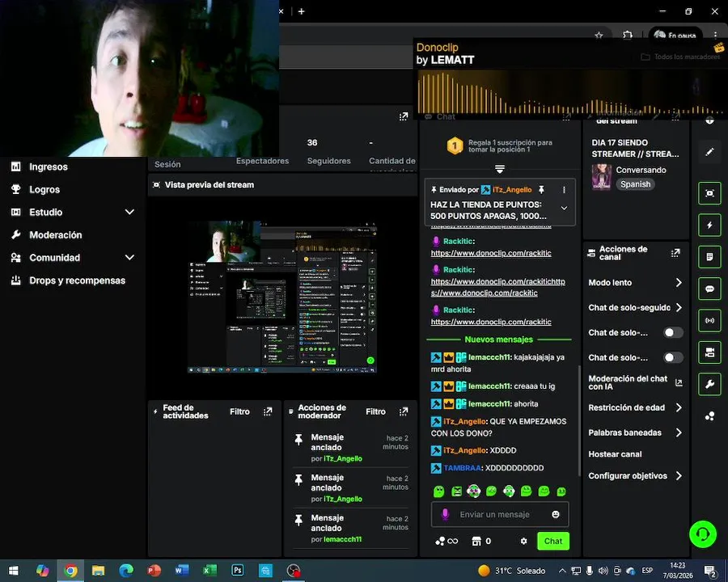Viewport: 728px width, 582px height.
Task: Click the screen capture frame icon in right rail
Action: (x=709, y=193)
